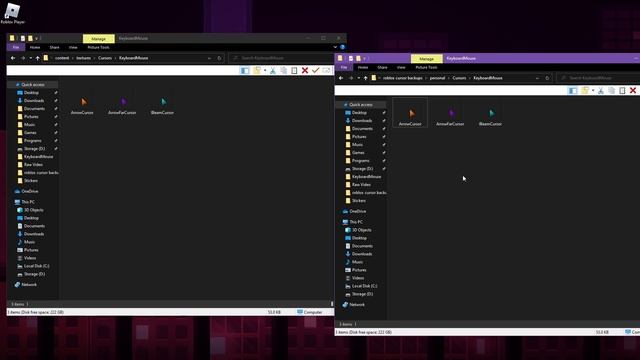Click the Search KeyboardMouse field in cursor backups window
This screenshot has height=360, width=640.
tap(598, 78)
